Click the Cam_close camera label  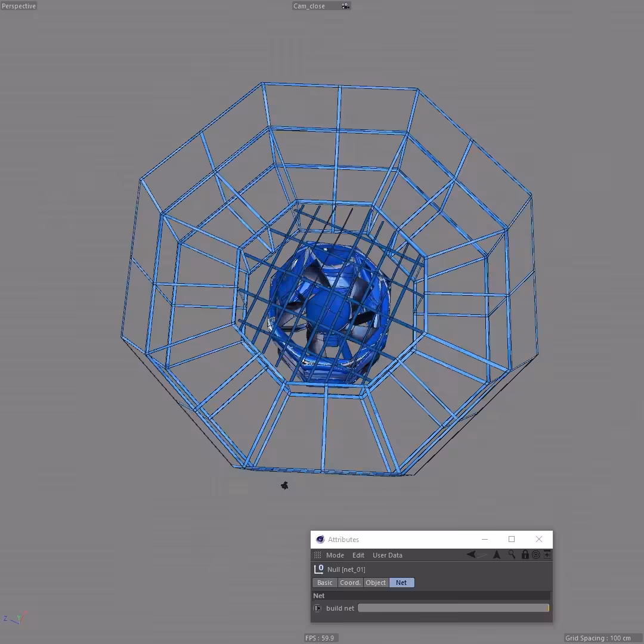click(x=309, y=6)
